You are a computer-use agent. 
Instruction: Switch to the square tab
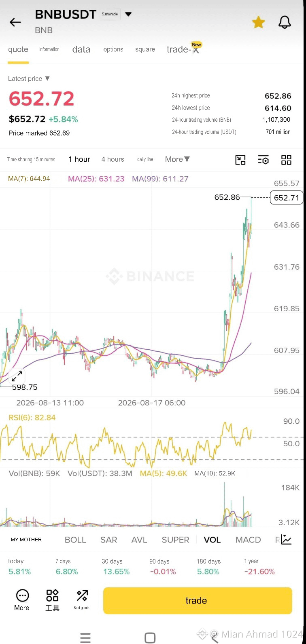pyautogui.click(x=145, y=49)
